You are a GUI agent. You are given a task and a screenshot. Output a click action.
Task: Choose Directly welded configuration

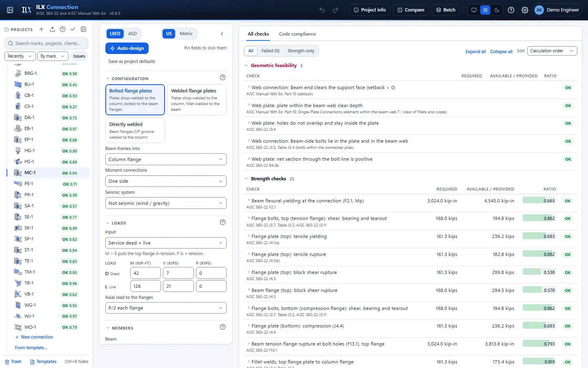point(135,130)
